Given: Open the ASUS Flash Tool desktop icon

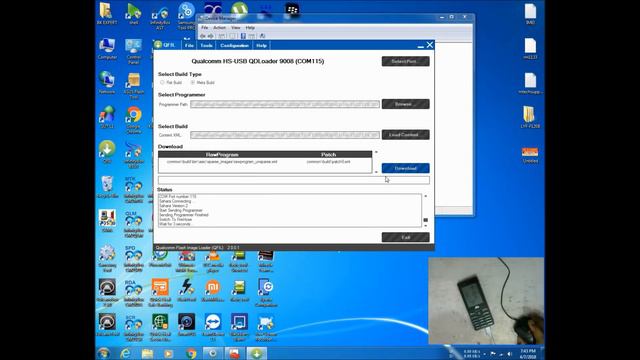Looking at the screenshot, I should [x=133, y=86].
